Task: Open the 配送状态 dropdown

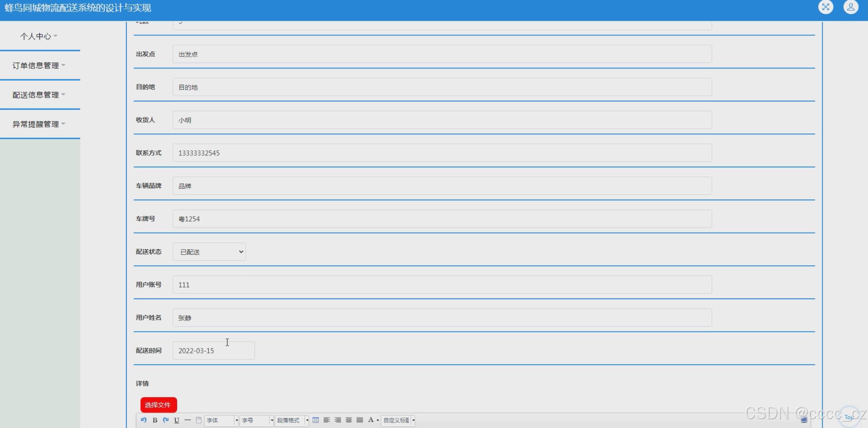Action: [x=209, y=252]
